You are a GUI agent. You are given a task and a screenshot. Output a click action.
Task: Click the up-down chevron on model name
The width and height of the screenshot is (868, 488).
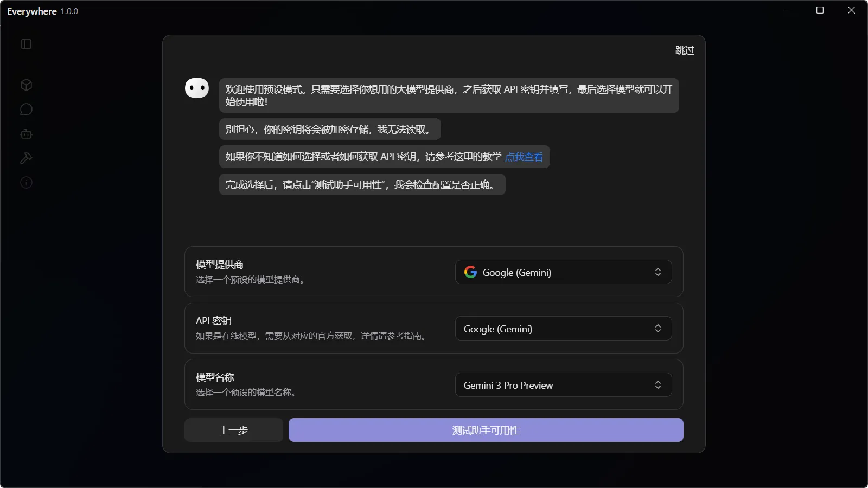658,385
